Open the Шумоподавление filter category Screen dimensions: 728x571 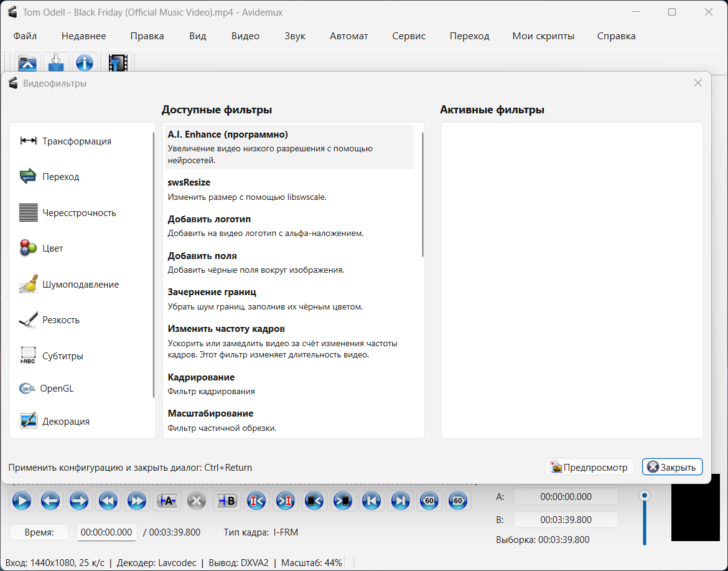pos(80,285)
